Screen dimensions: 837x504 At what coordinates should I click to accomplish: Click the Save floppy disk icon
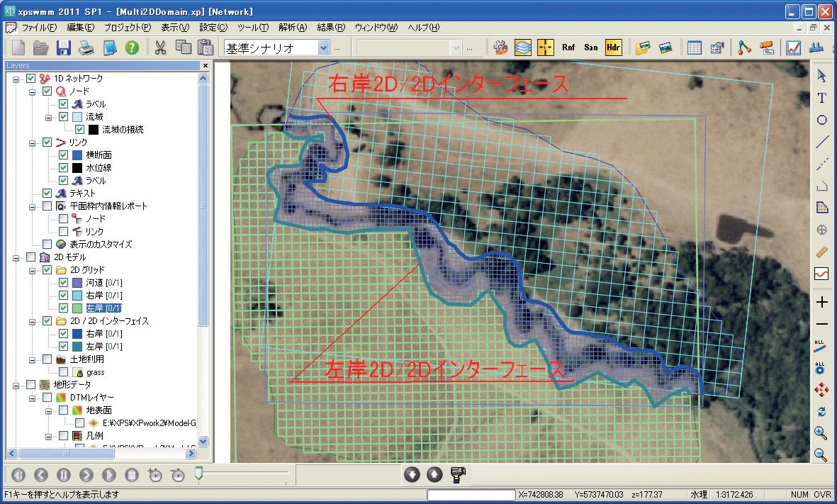pyautogui.click(x=64, y=47)
